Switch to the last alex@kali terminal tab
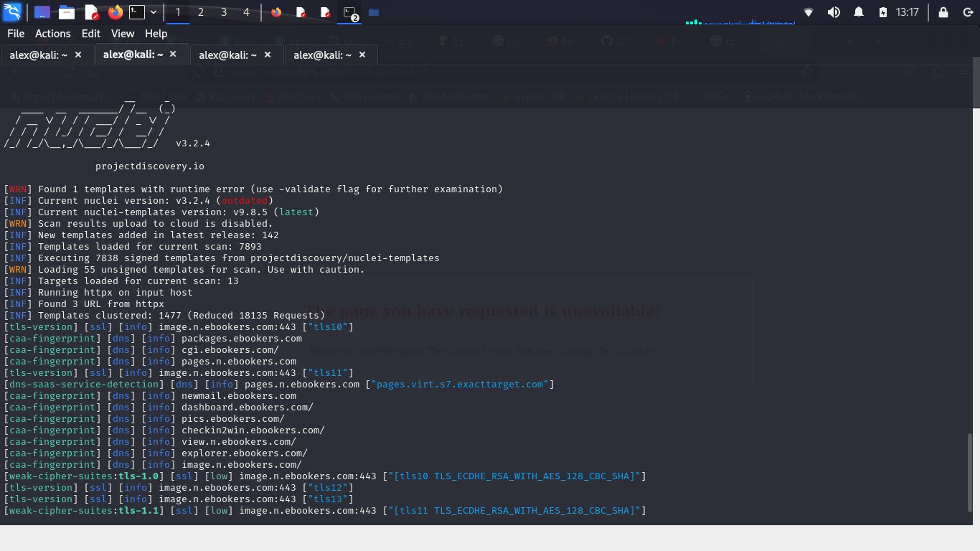The width and height of the screenshot is (980, 551). point(331,55)
